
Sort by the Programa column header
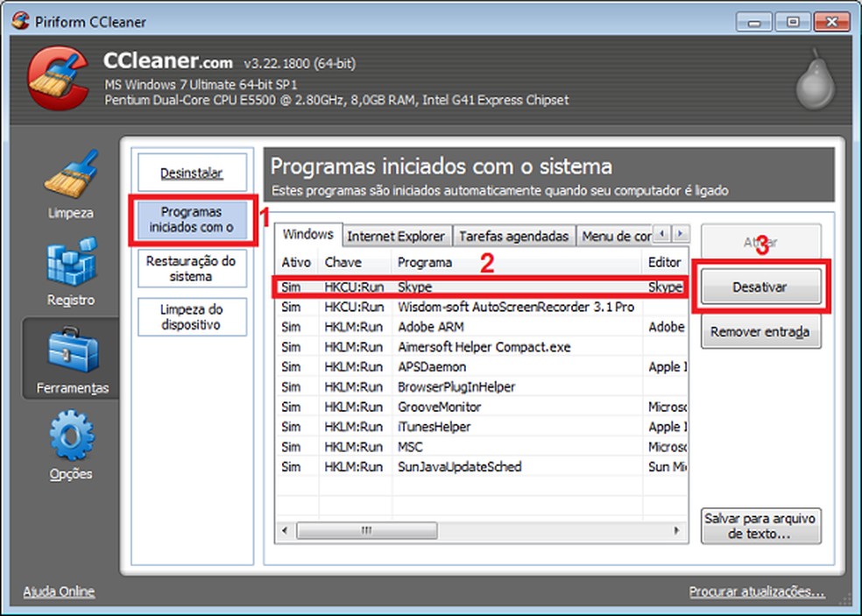[517, 262]
